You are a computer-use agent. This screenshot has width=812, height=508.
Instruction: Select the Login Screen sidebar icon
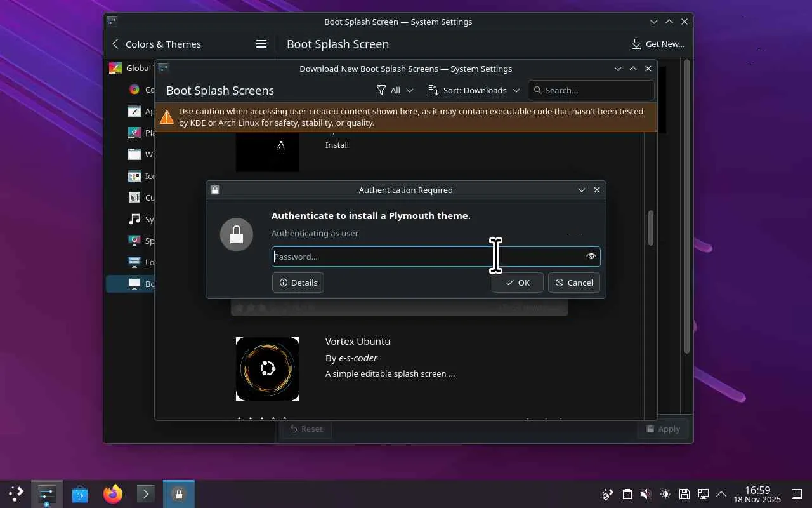click(x=134, y=262)
